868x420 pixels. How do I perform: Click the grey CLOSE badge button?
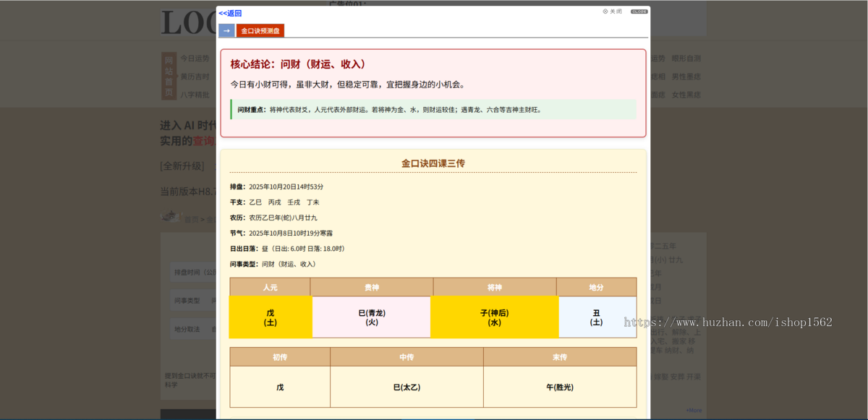coord(639,12)
